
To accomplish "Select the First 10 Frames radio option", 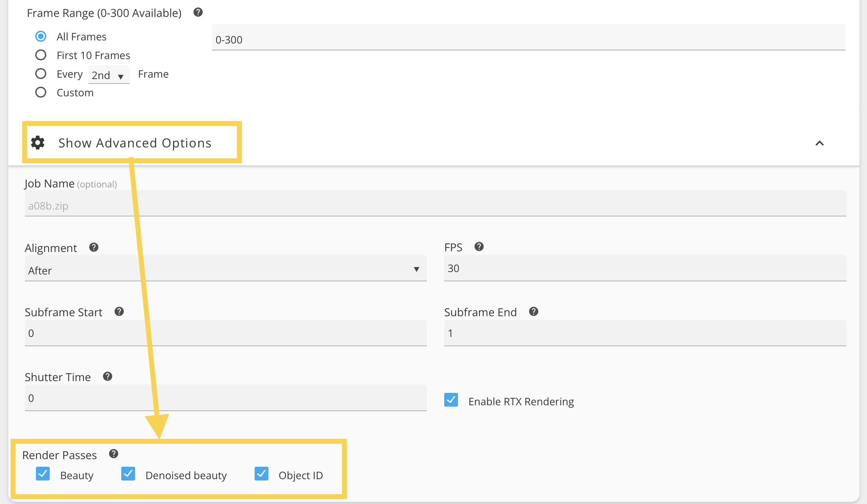I will pyautogui.click(x=41, y=55).
